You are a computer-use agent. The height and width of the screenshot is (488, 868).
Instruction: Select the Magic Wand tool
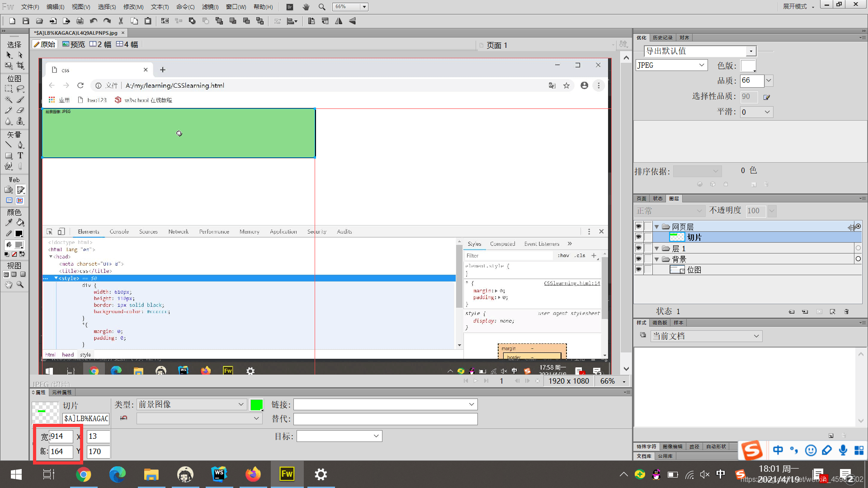tap(9, 99)
